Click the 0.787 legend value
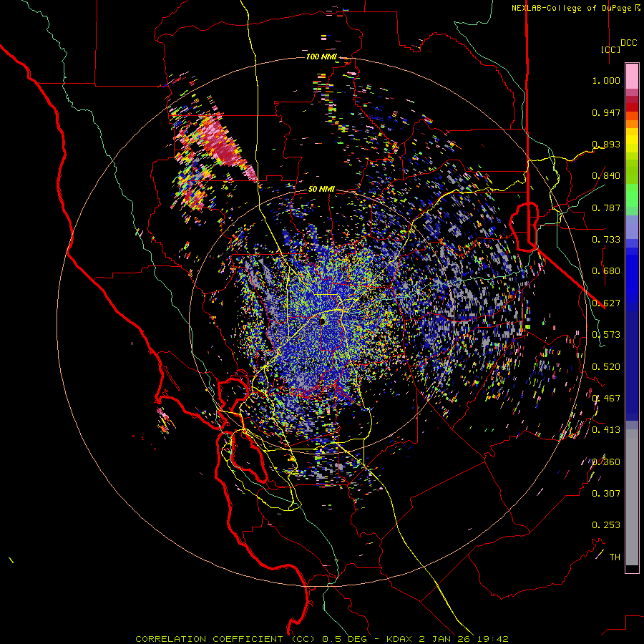Screen dimensions: 644x644 point(606,208)
